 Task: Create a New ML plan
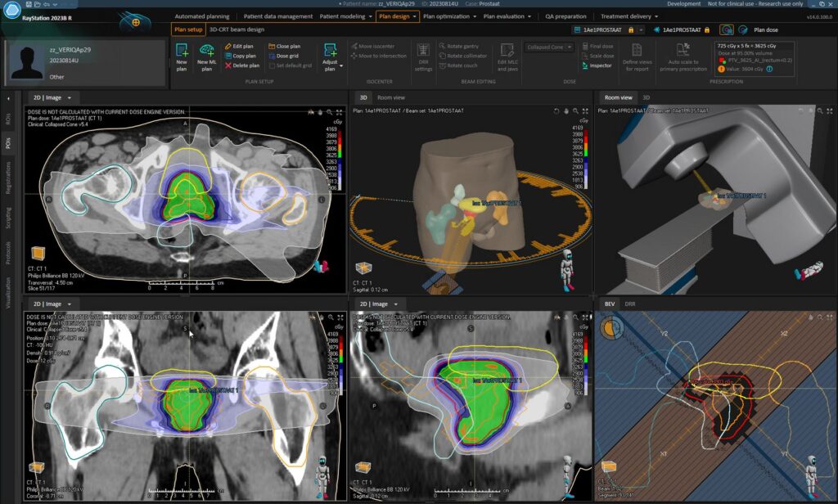coord(206,56)
